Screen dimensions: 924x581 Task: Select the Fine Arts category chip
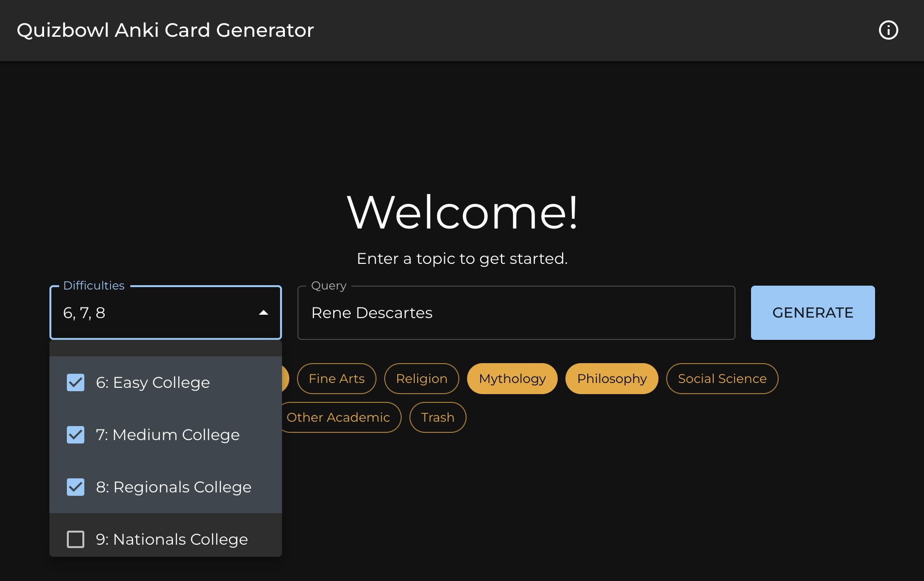point(336,379)
